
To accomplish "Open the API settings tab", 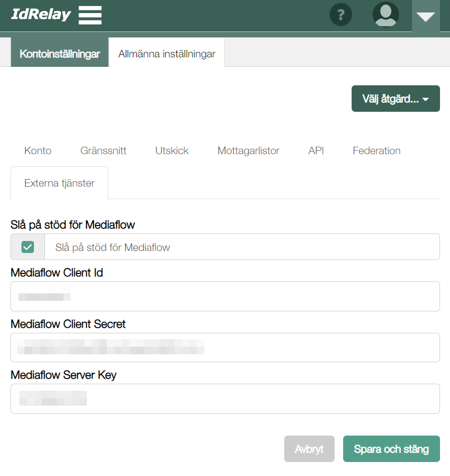I will click(x=316, y=151).
